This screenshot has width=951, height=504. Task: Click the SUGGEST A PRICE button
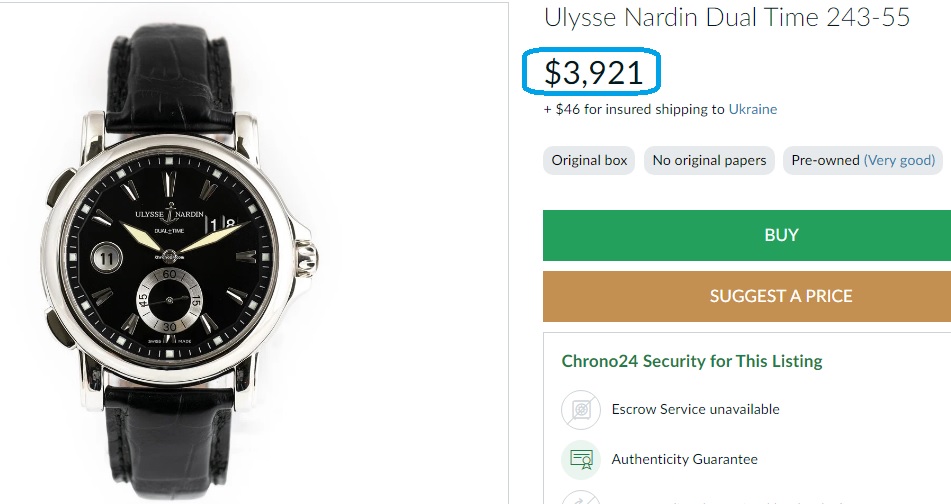(x=781, y=296)
